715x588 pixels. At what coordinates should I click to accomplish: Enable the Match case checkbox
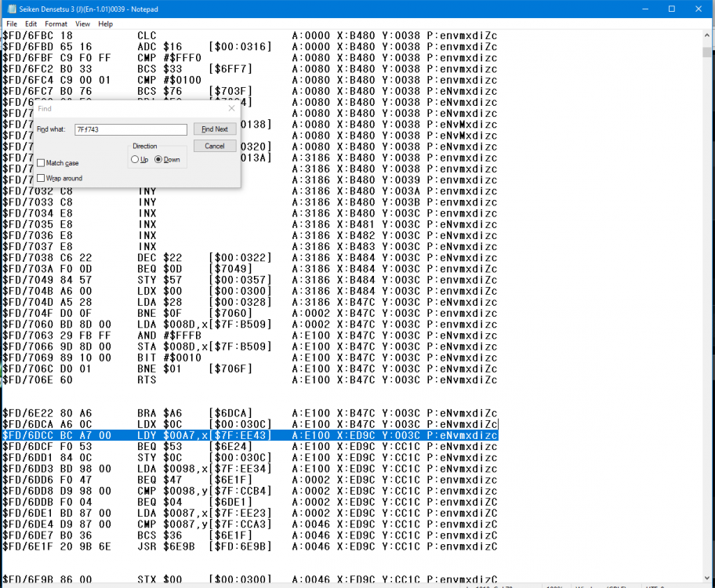point(41,163)
